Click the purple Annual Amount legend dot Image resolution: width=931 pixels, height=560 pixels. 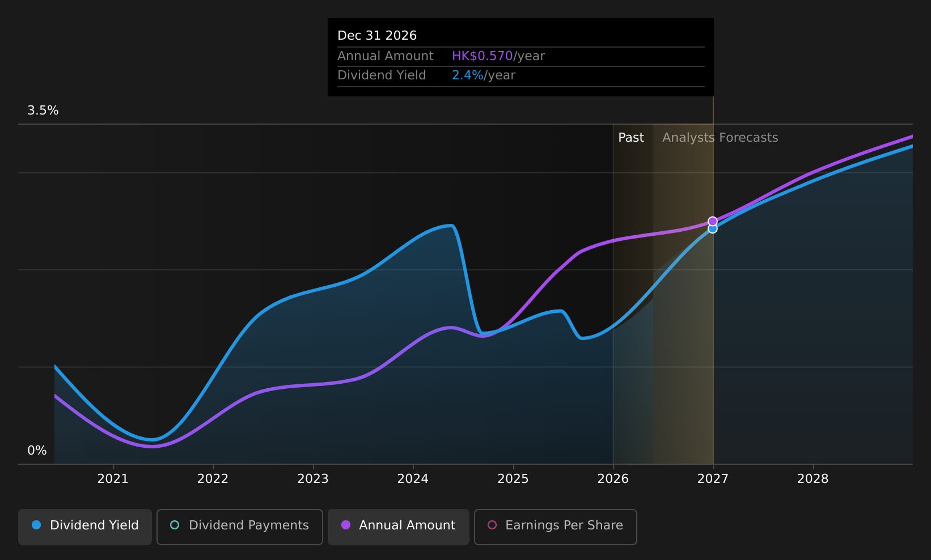coord(346,525)
